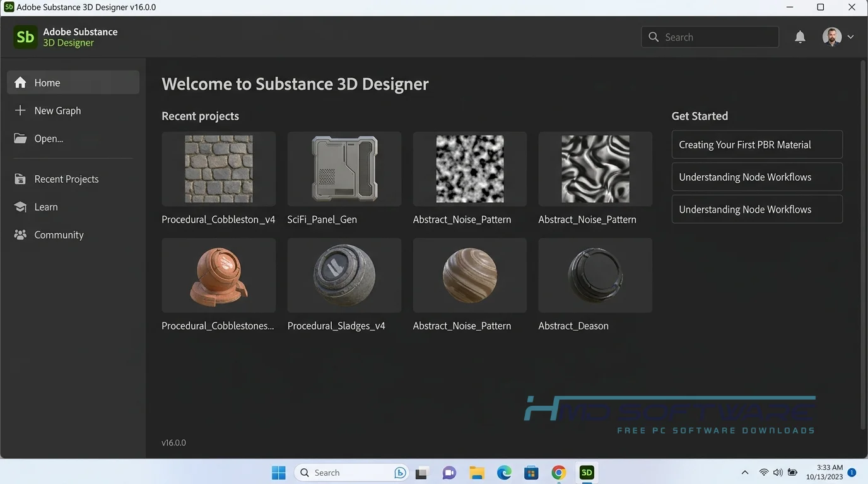Viewport: 868px width, 484px height.
Task: Launch Microsoft Edge from the taskbar
Action: [x=504, y=473]
